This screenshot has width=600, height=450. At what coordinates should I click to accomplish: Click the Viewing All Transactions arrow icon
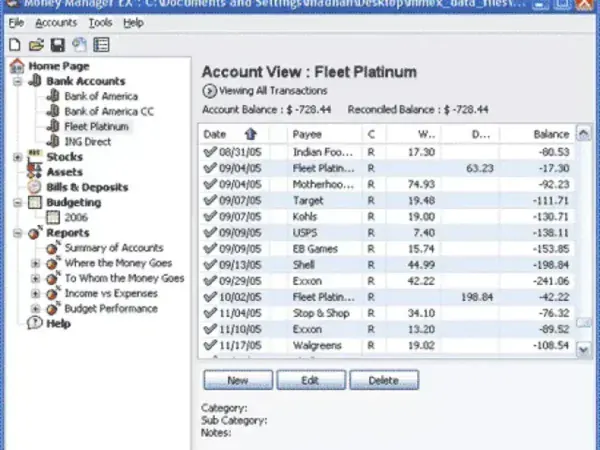tap(208, 92)
